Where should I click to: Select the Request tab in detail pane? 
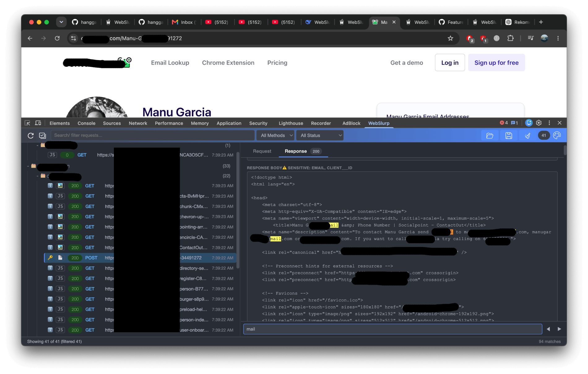pyautogui.click(x=262, y=151)
